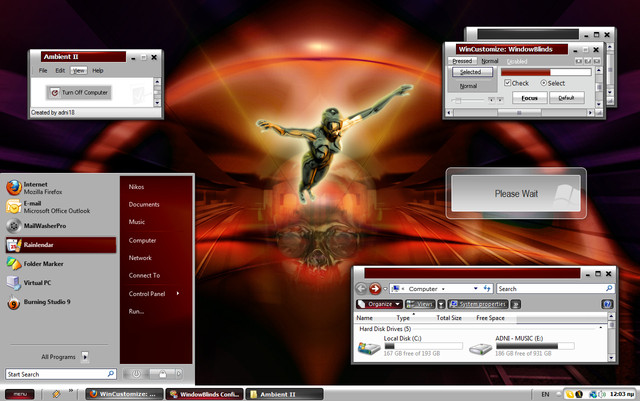Click the Default button
This screenshot has height=401, width=640.
pyautogui.click(x=567, y=98)
